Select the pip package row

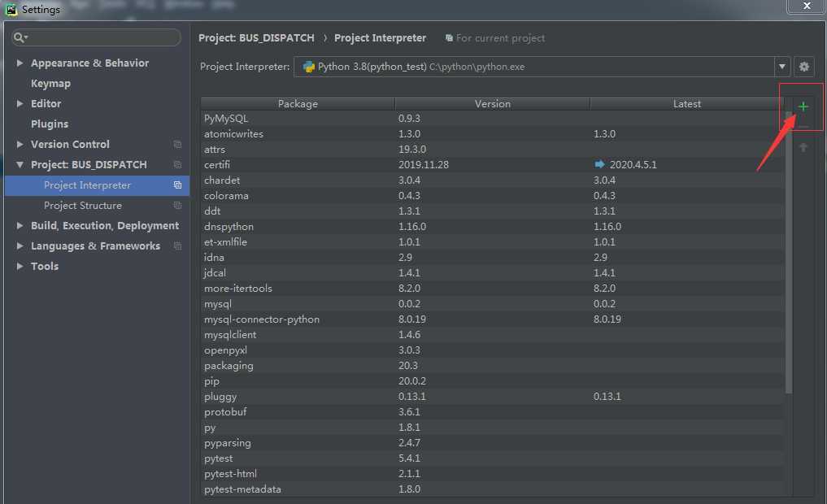tap(492, 381)
